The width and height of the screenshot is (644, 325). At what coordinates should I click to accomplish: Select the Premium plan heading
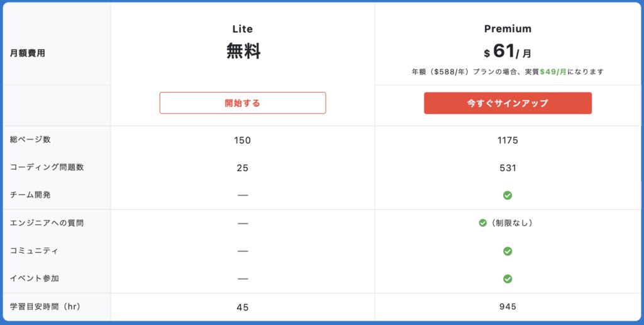click(508, 29)
